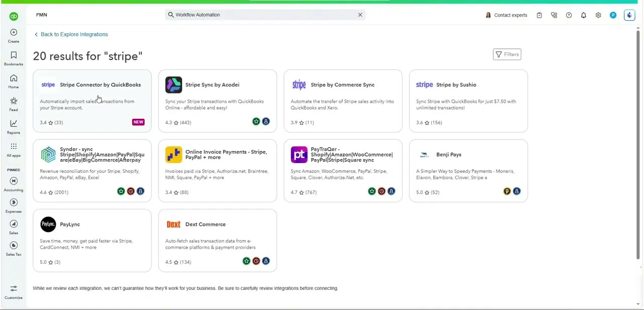
Task: Open the clipboard tasks icon in header
Action: 539,15
